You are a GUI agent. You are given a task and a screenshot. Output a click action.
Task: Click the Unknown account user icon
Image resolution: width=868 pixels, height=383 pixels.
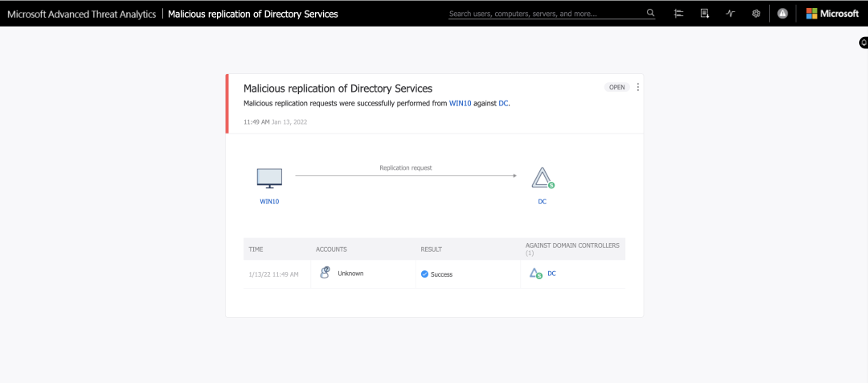(x=325, y=272)
